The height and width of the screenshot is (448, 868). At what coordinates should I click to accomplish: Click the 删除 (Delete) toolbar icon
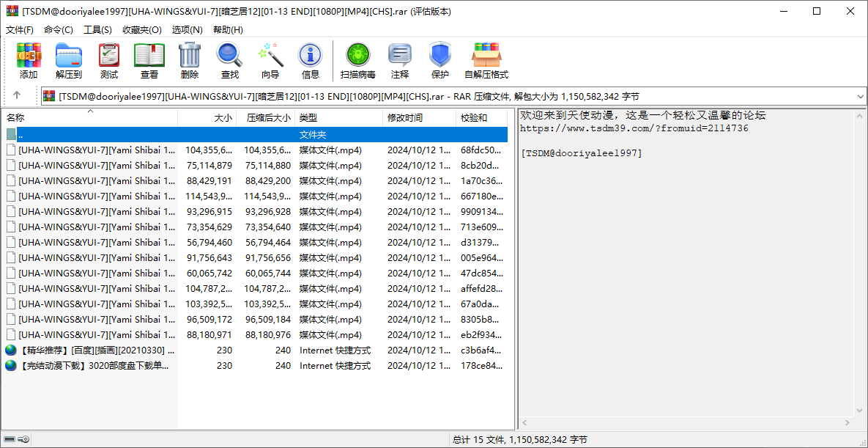(189, 60)
